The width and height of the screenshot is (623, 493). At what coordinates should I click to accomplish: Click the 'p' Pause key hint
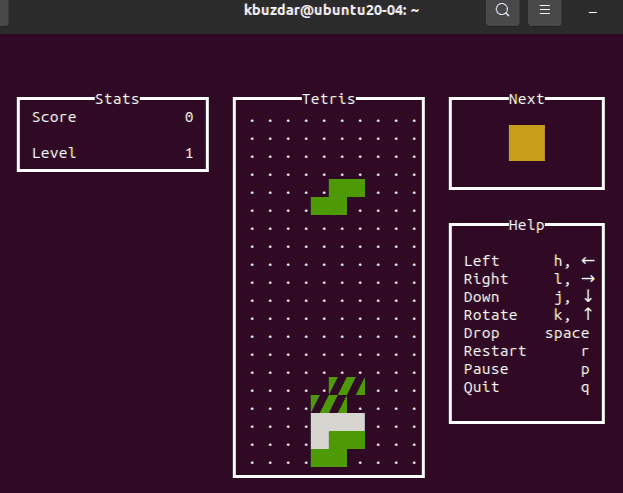coord(585,370)
